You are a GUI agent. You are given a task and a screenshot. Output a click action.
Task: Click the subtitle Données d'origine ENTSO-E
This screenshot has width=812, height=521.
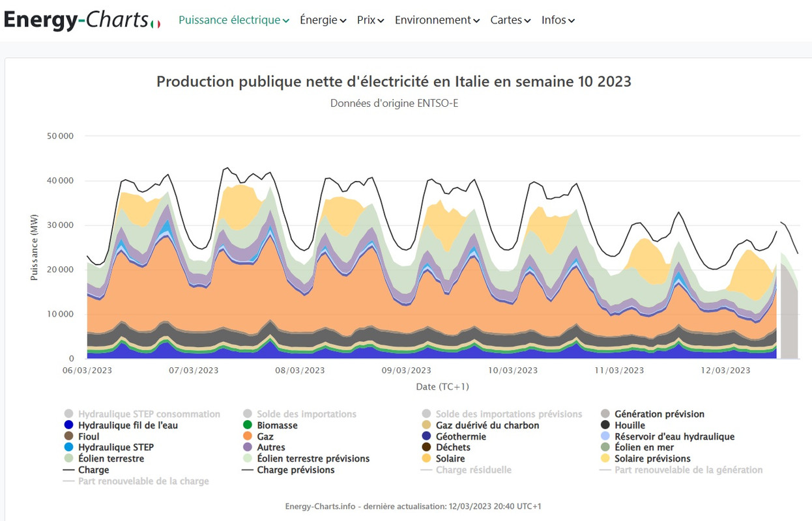394,103
